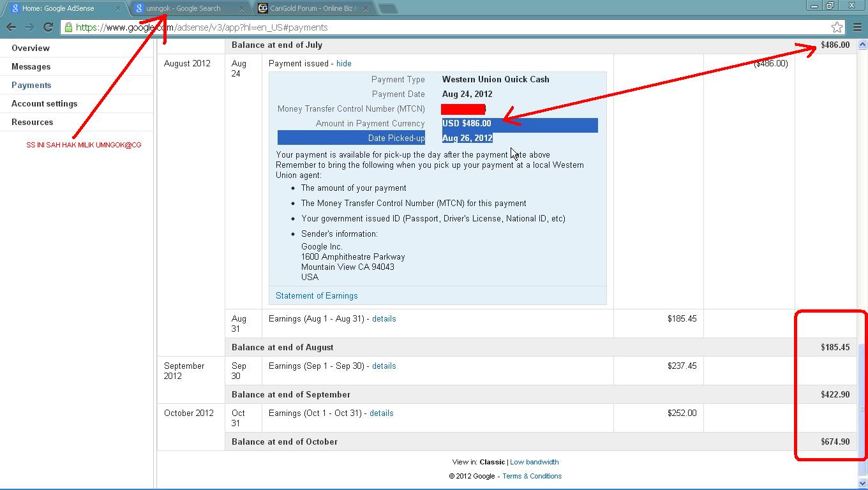Image resolution: width=868 pixels, height=490 pixels.
Task: Click the Aug 26, 2012 pick-up date
Action: tap(467, 138)
